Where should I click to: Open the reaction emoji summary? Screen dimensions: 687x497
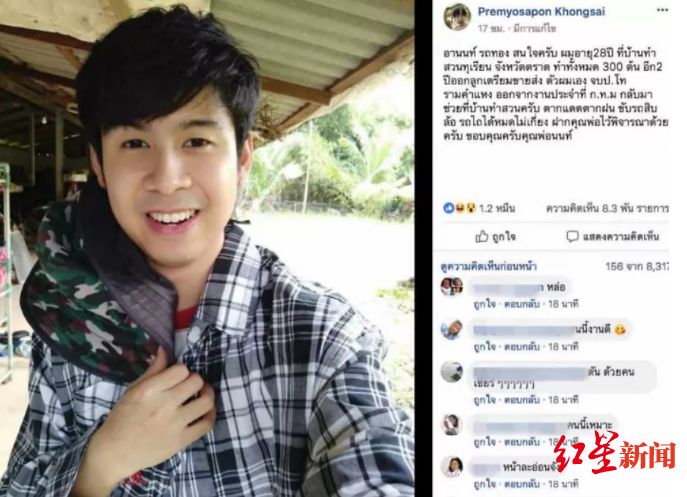(460, 208)
